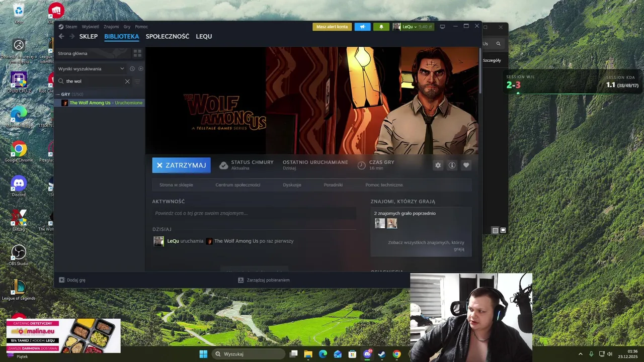Click first friend avatar under 2 znajomych
Screen dimensions: 644x362
click(x=380, y=223)
